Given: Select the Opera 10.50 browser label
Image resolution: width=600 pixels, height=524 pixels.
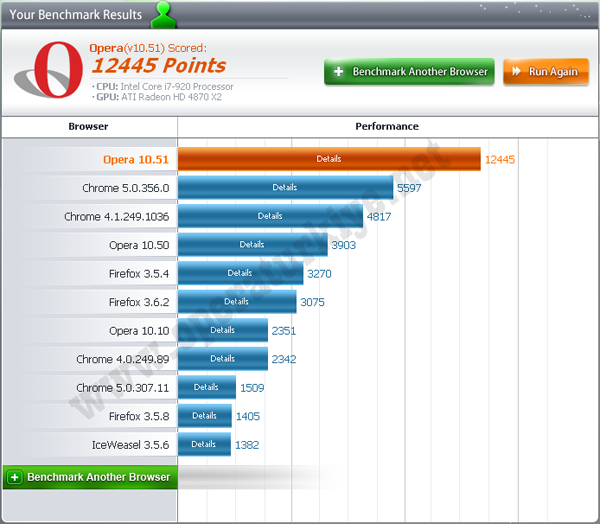Looking at the screenshot, I should 139,245.
